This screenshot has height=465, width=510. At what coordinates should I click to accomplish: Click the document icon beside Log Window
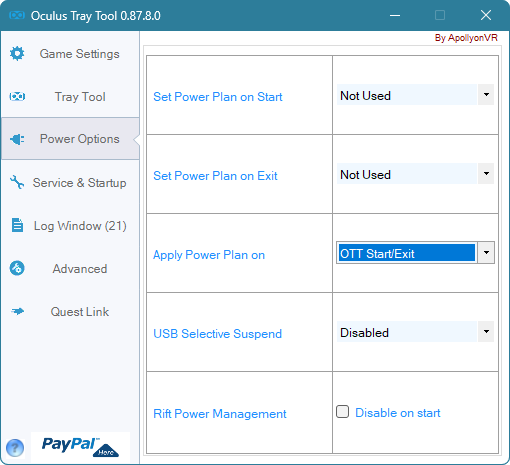click(x=17, y=225)
